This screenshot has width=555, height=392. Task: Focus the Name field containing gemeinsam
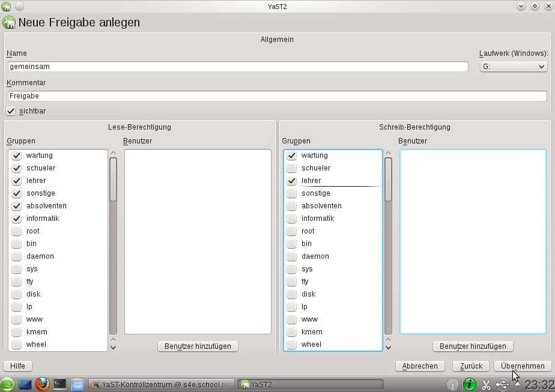(x=238, y=67)
